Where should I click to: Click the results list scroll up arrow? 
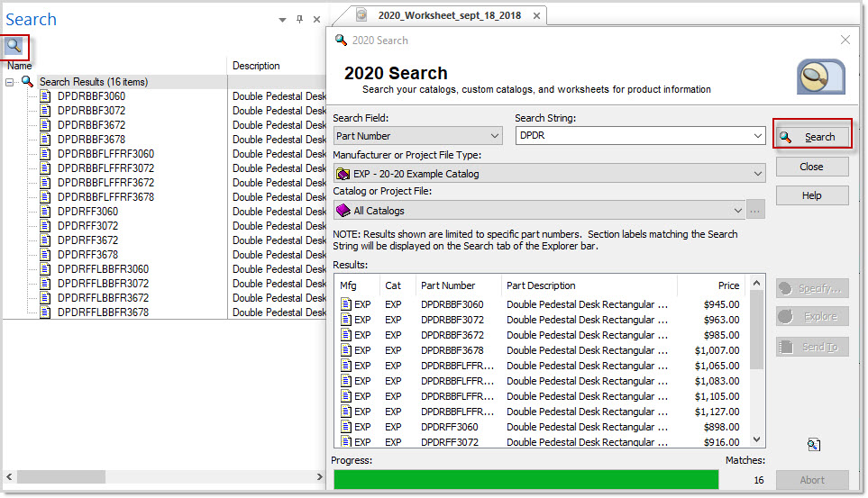click(757, 284)
